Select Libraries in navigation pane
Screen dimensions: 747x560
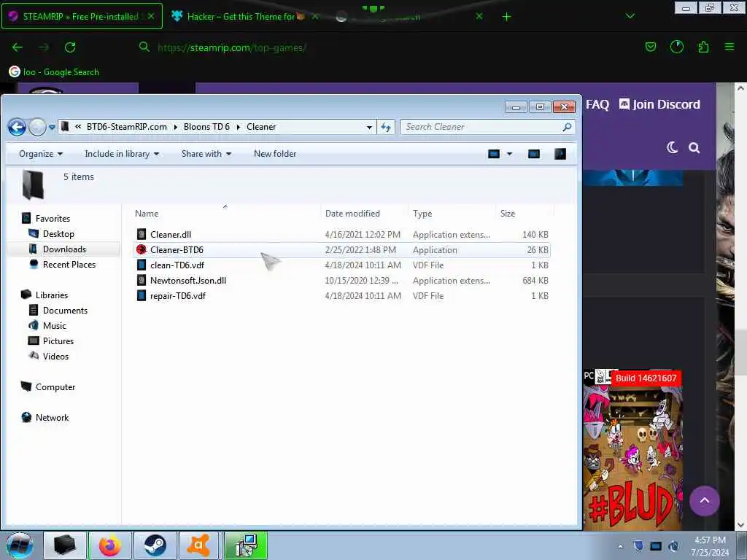pyautogui.click(x=52, y=295)
